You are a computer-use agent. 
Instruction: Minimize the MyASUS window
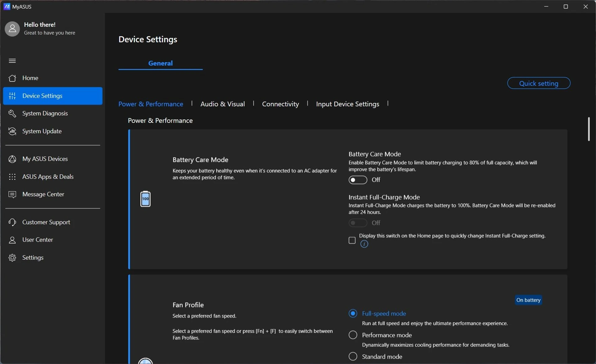coord(546,7)
